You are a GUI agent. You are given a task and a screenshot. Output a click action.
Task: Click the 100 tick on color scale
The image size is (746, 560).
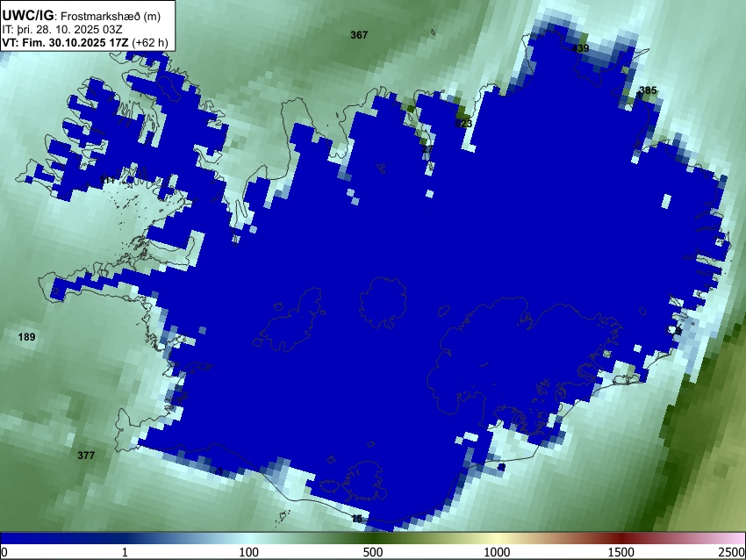249,552
